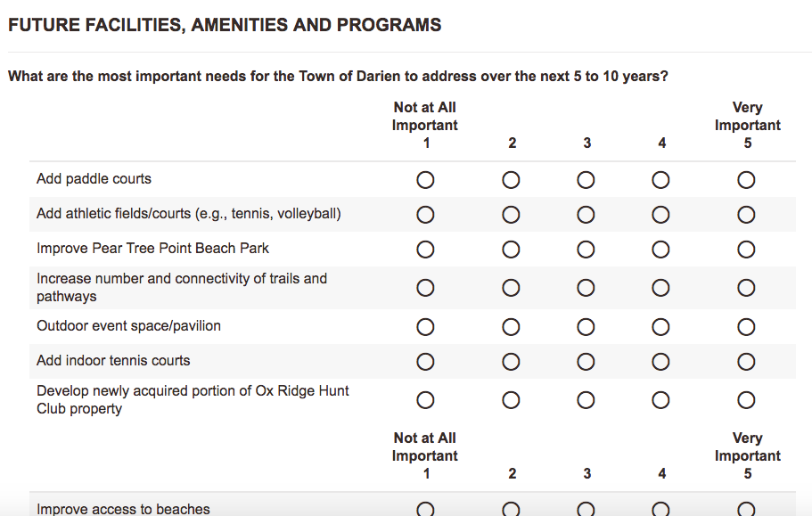Select rating 1 for Add indoor tennis courts
Viewport: 812px width, 516px height.
click(x=425, y=361)
